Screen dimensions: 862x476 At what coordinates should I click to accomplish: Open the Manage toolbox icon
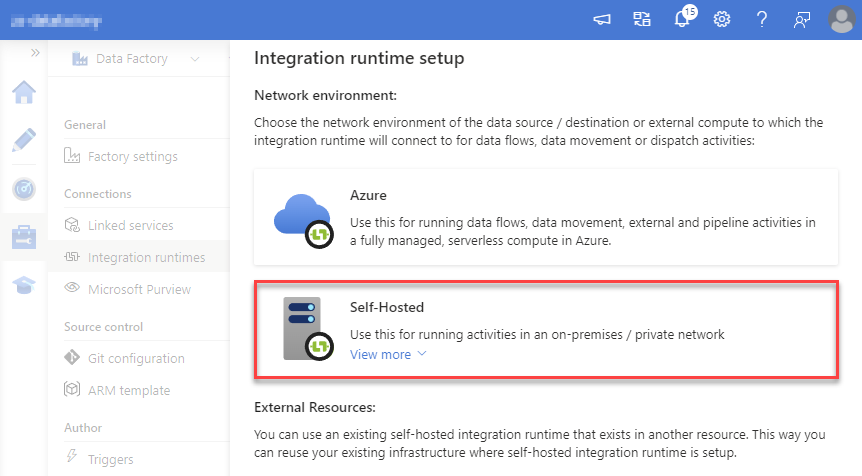click(x=23, y=237)
